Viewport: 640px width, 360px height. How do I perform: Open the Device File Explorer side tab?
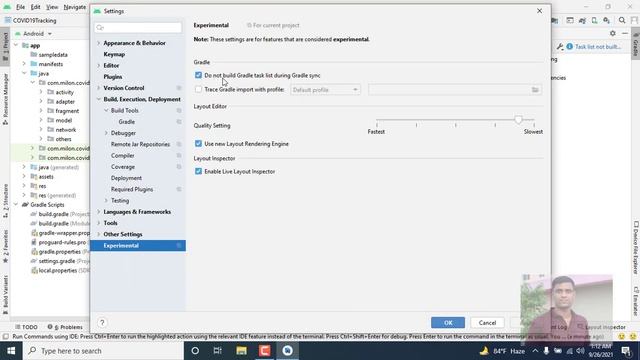(x=636, y=248)
